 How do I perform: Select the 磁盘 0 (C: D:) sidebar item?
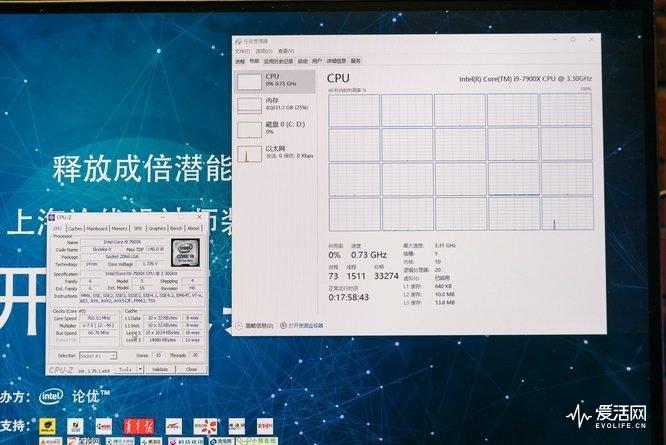275,129
